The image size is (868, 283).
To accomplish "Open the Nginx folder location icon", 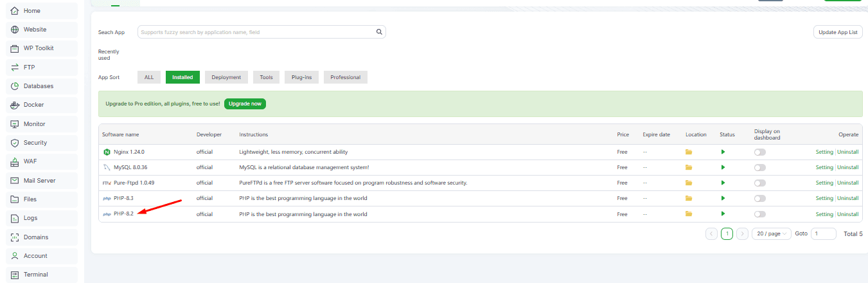I will pos(689,152).
